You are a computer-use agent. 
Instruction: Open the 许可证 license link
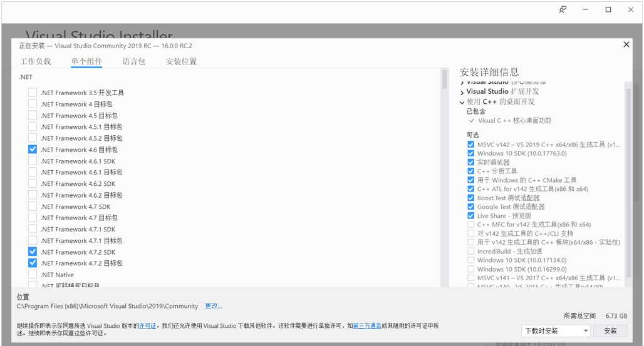147,325
